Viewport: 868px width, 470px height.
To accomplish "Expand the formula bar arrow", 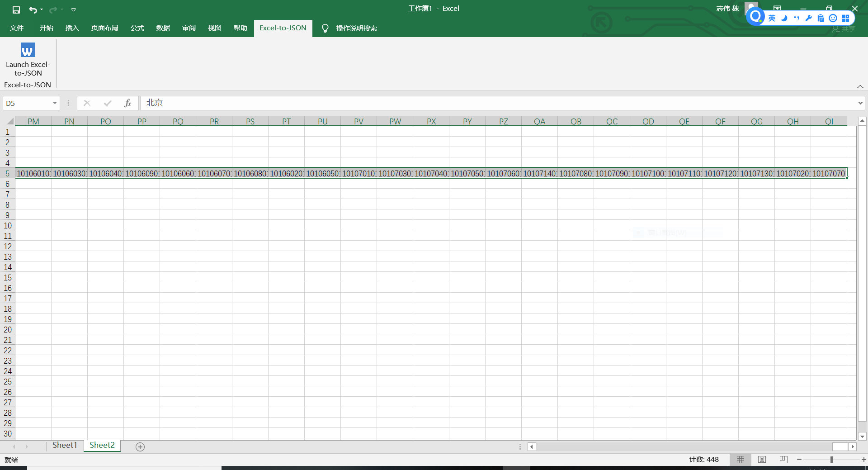I will tap(860, 103).
